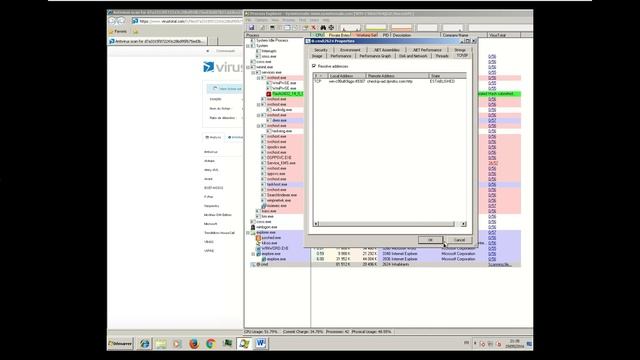The width and height of the screenshot is (640, 360).
Task: Click the right scroll arrow in TCP/IP list
Action: pos(463,224)
